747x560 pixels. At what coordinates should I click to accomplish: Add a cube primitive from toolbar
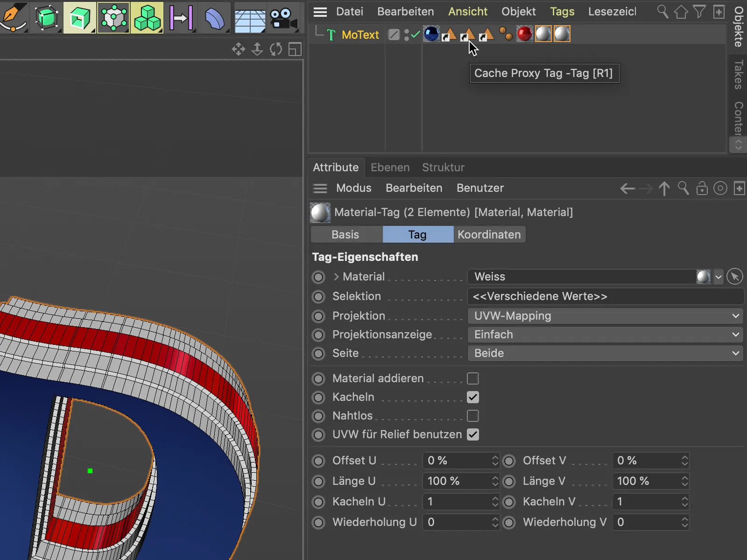[x=47, y=18]
